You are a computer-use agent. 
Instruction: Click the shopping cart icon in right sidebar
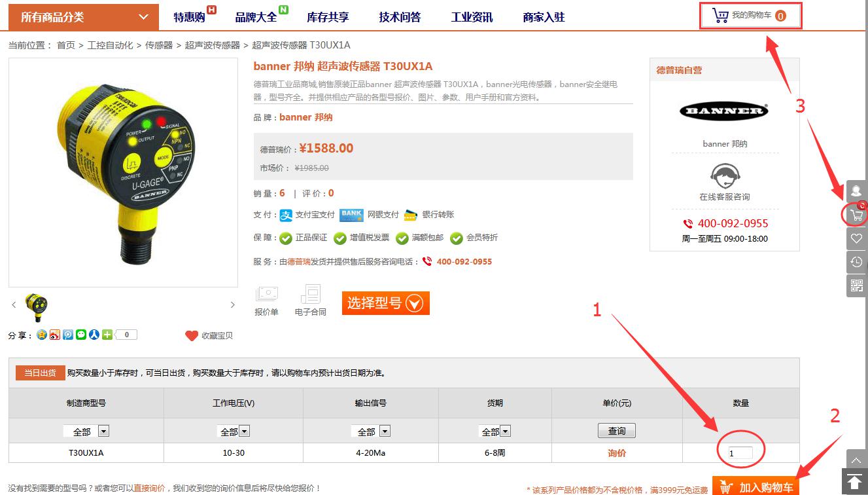pyautogui.click(x=856, y=215)
